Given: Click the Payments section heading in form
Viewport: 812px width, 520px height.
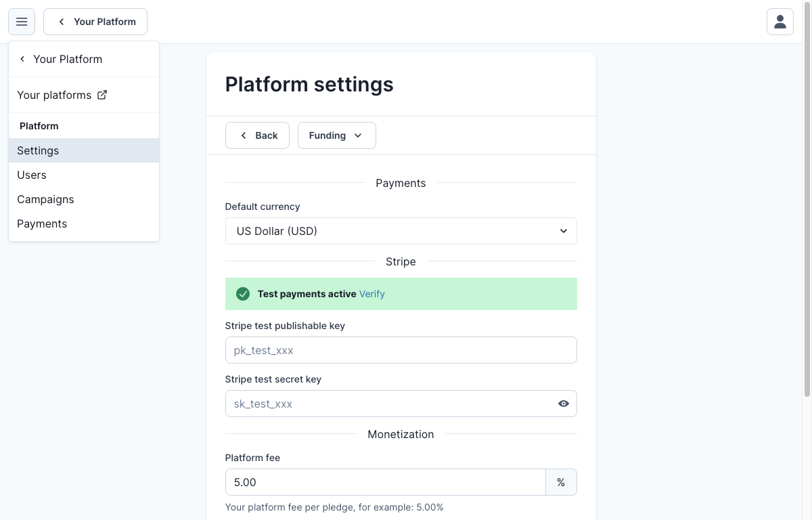Looking at the screenshot, I should [x=401, y=183].
